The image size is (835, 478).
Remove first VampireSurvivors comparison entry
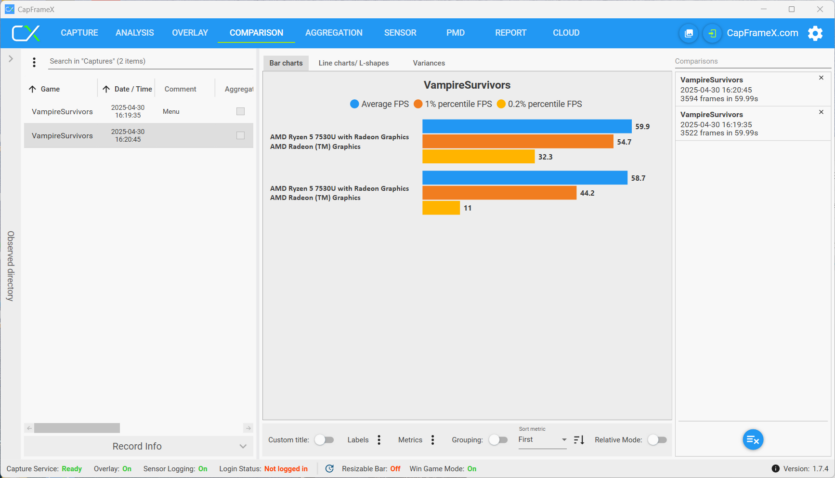(x=821, y=78)
